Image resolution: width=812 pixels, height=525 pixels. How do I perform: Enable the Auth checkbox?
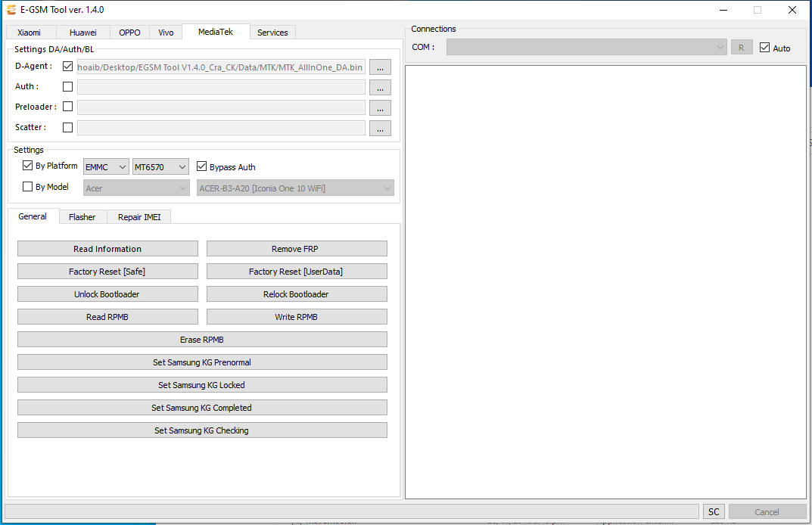(67, 86)
